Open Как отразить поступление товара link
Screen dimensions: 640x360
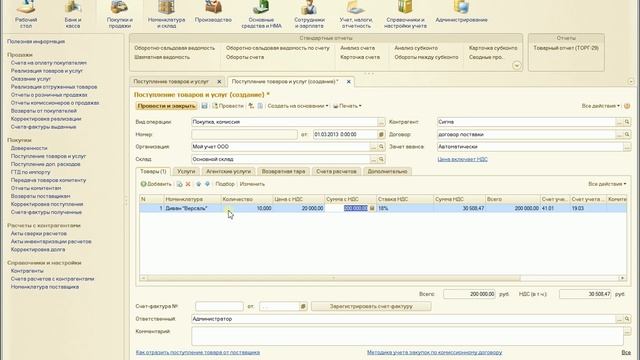[198, 352]
